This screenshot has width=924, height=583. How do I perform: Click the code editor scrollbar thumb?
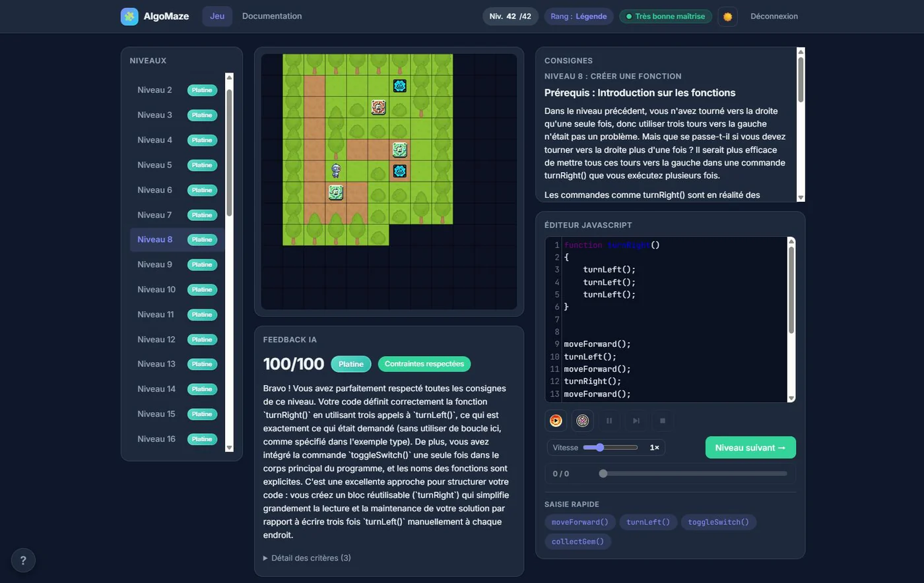tap(791, 290)
